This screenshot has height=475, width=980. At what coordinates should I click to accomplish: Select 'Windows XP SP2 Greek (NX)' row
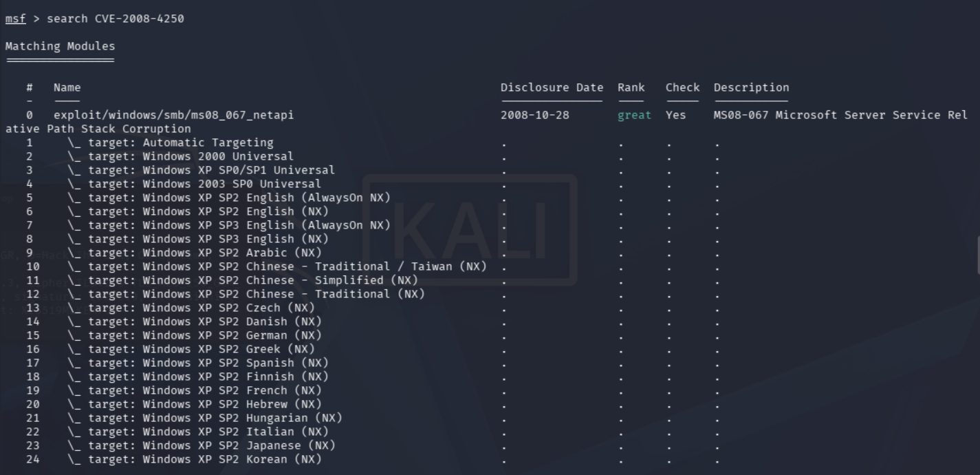pyautogui.click(x=191, y=349)
